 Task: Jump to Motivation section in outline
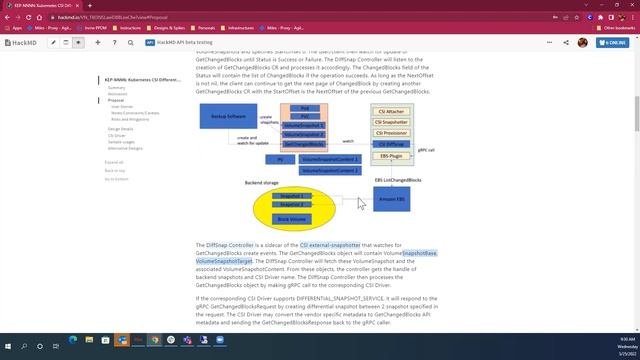pos(117,94)
